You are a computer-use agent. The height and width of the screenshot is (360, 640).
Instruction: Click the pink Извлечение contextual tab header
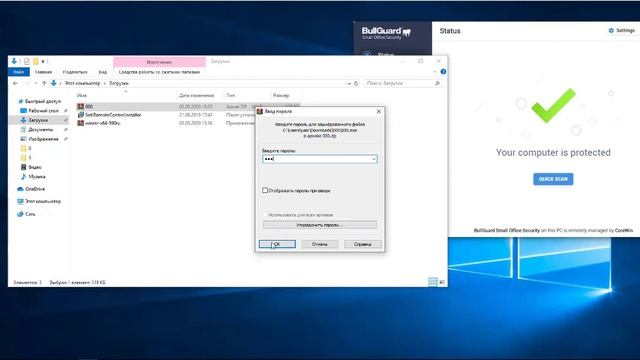pos(159,62)
